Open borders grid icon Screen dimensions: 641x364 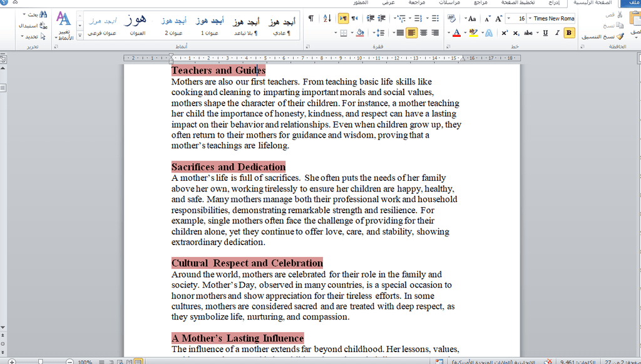[x=344, y=33]
